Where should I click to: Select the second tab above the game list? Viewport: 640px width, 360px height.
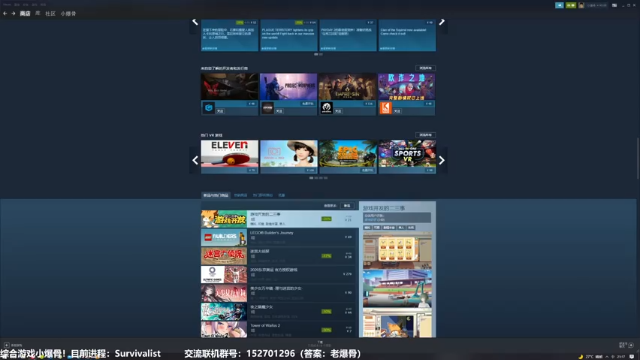tap(240, 196)
